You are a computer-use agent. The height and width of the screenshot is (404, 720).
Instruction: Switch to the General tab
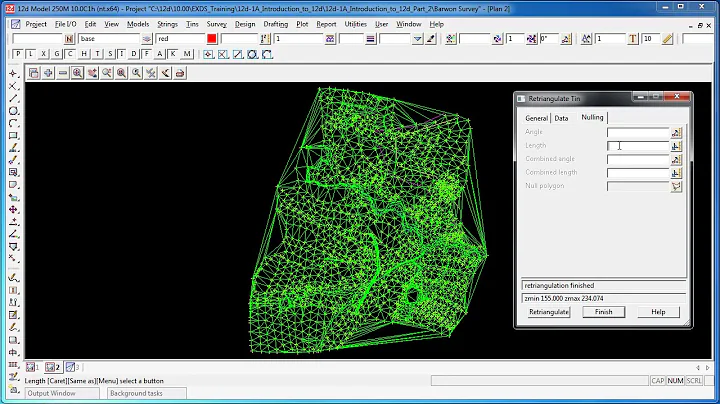[536, 118]
